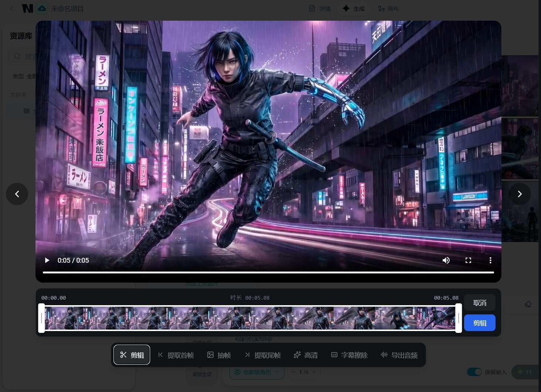Click the right trim handle on timeline
This screenshot has height=392, width=541.
(459, 318)
